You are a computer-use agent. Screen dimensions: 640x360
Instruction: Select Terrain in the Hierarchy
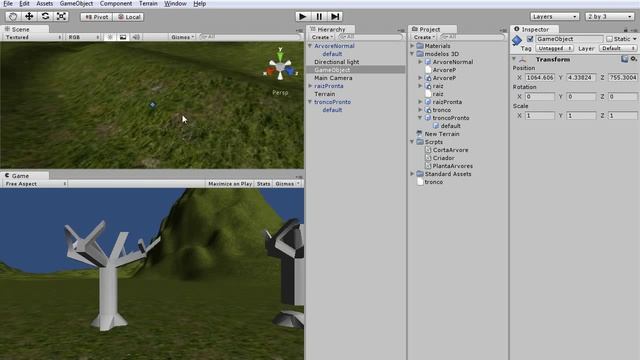[x=324, y=94]
